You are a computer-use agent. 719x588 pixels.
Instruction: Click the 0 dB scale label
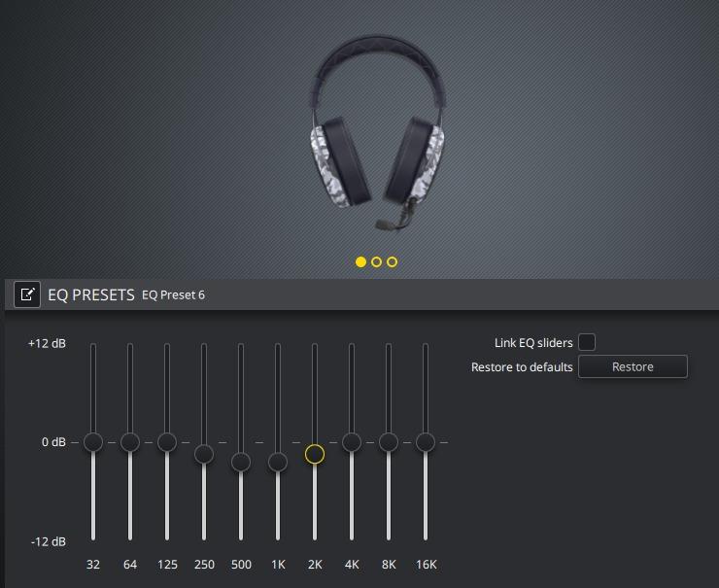click(x=53, y=442)
